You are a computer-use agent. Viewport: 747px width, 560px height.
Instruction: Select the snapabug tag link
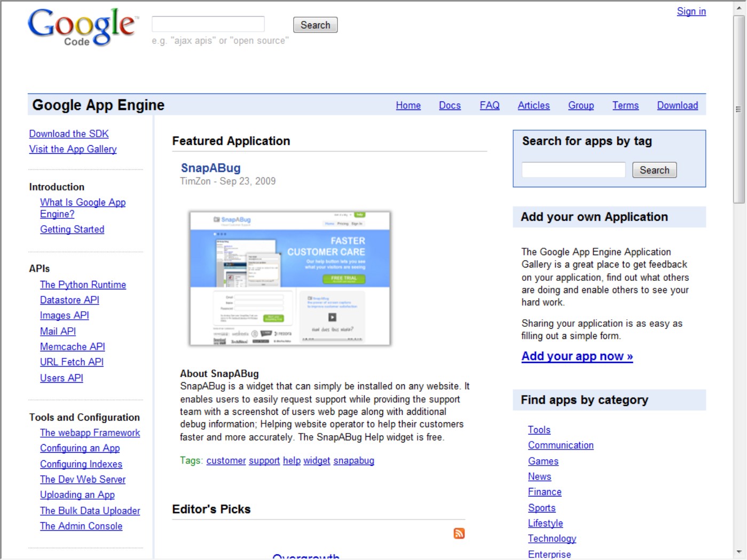[354, 461]
